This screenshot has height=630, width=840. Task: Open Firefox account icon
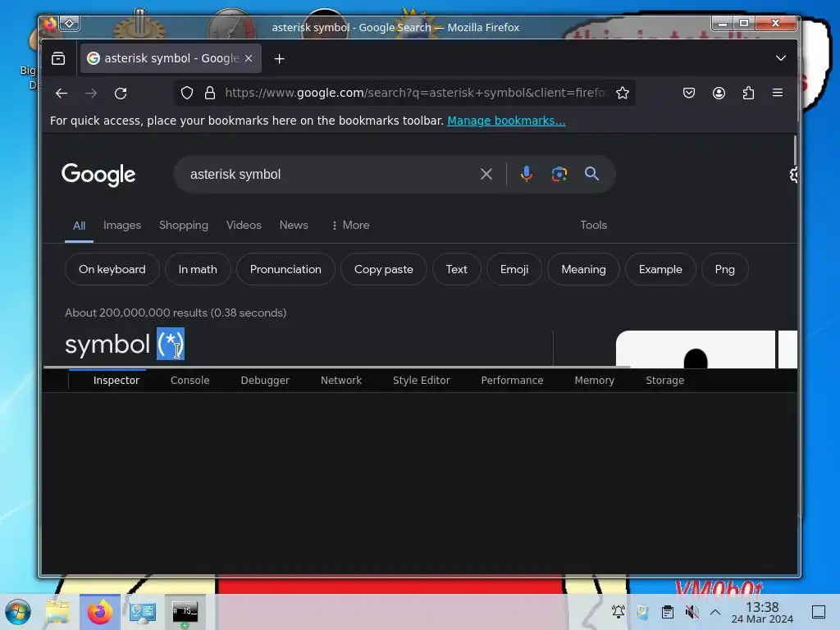pos(719,93)
